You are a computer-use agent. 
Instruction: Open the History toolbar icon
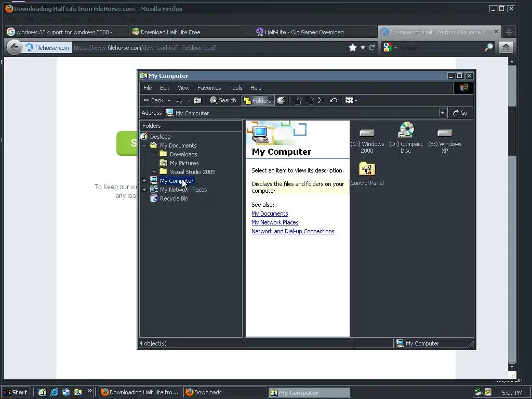(281, 100)
